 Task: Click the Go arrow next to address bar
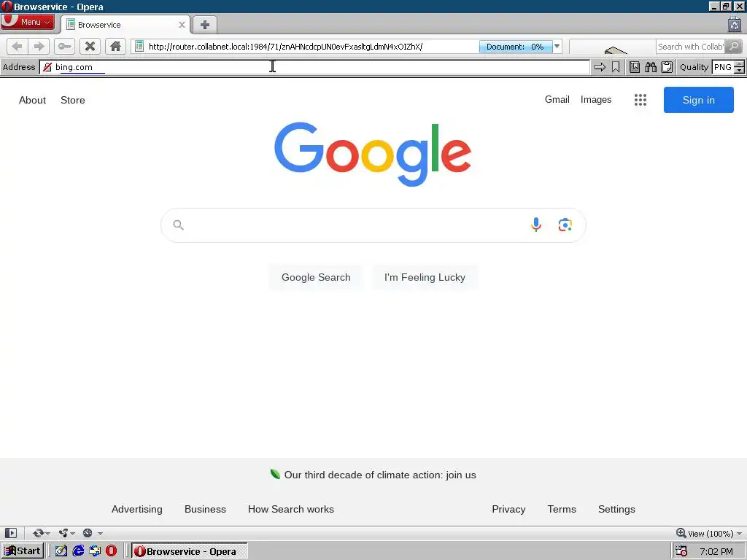[600, 67]
